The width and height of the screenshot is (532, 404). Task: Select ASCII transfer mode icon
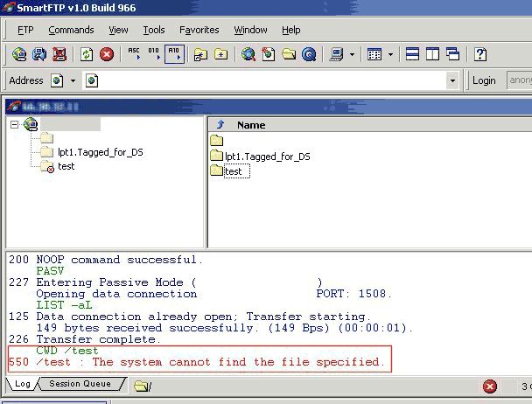[x=134, y=54]
